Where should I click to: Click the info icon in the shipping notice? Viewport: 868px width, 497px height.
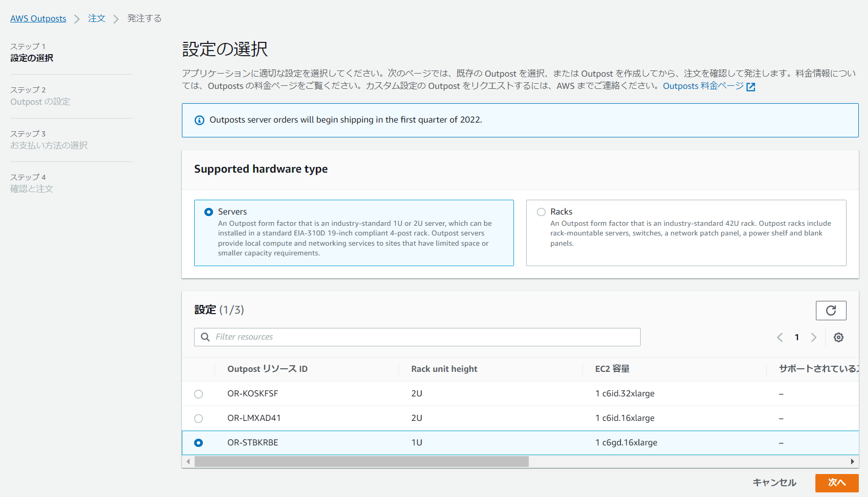(x=199, y=120)
